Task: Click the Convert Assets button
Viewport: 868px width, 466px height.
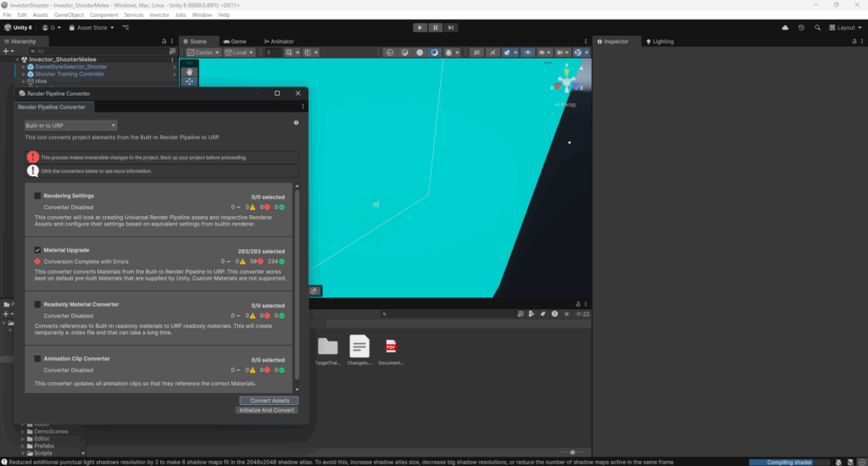Action: 269,401
